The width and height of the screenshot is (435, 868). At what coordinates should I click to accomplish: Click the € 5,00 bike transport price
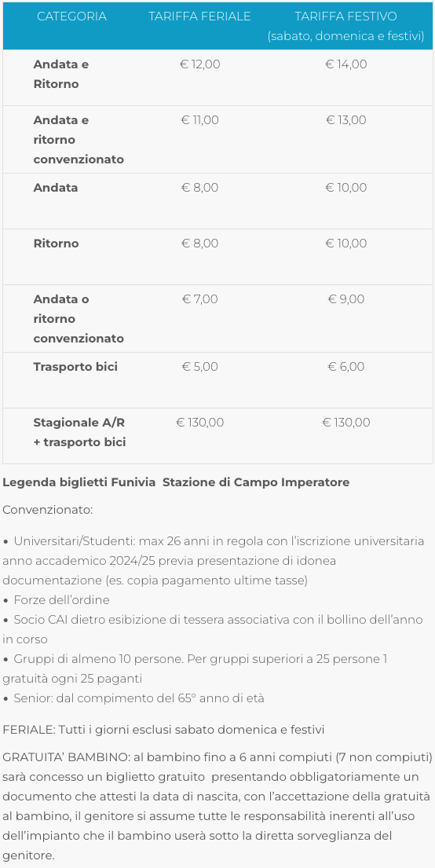coord(199,367)
